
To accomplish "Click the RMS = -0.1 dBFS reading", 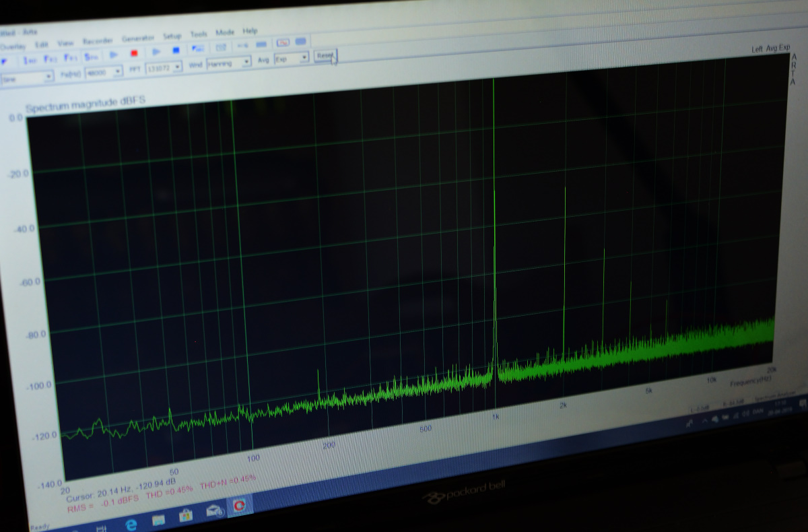I will [102, 505].
